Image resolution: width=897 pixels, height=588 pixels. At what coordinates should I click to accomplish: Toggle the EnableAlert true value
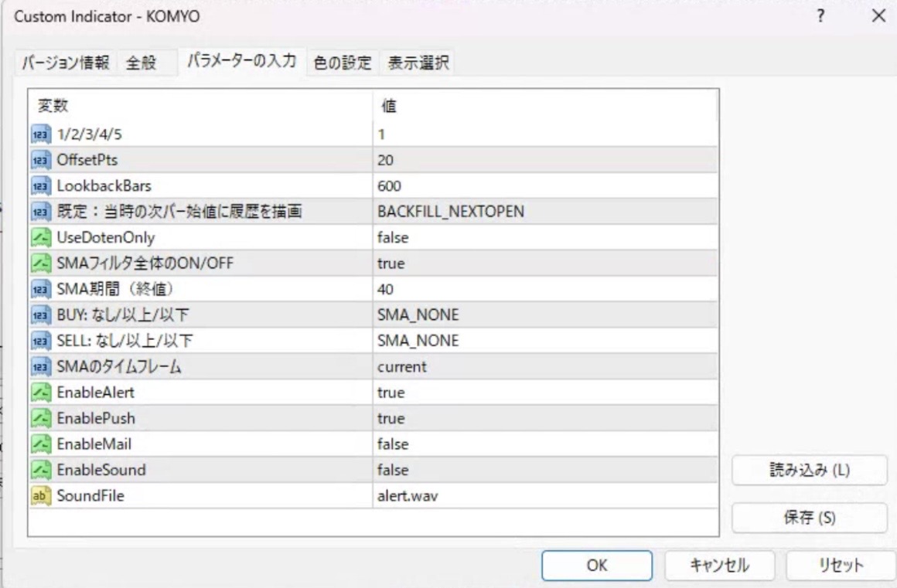tap(545, 392)
